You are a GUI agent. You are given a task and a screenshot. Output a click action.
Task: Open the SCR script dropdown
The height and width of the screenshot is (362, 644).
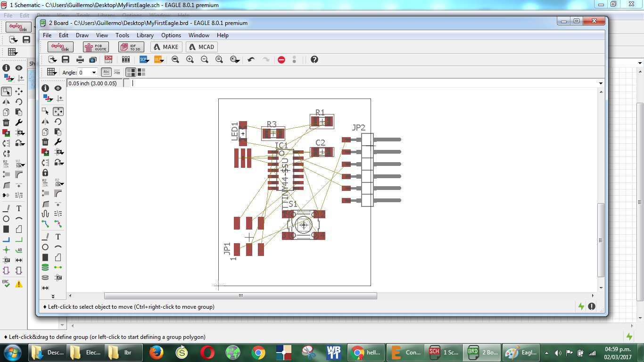pyautogui.click(x=144, y=59)
